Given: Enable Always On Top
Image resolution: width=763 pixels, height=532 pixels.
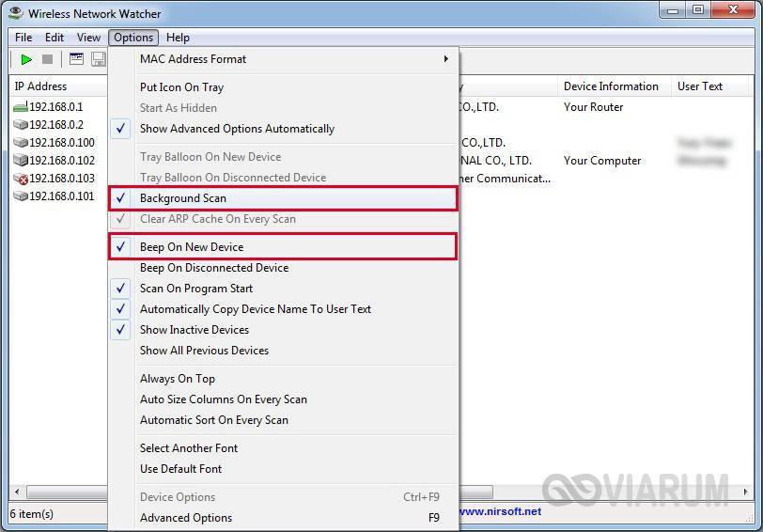Looking at the screenshot, I should point(283,379).
